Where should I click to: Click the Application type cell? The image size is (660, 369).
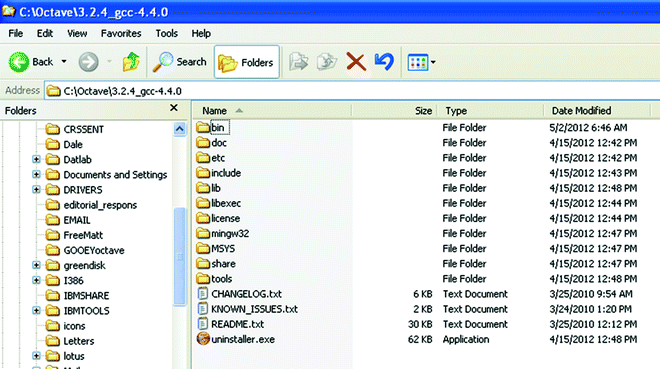pyautogui.click(x=466, y=340)
